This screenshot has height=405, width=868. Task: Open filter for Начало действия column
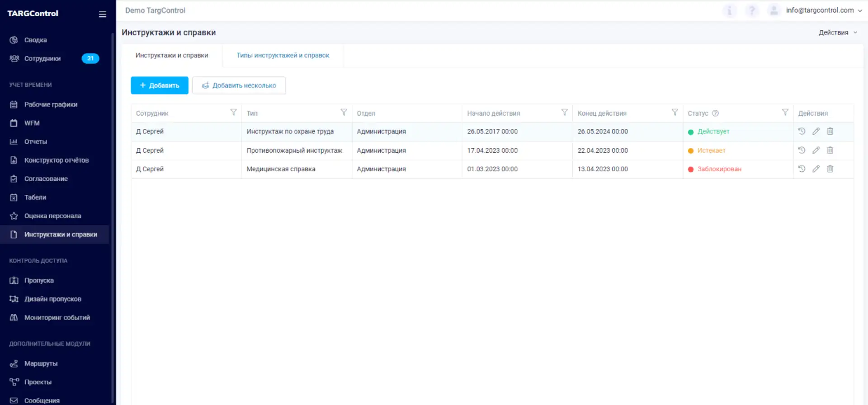tap(564, 113)
